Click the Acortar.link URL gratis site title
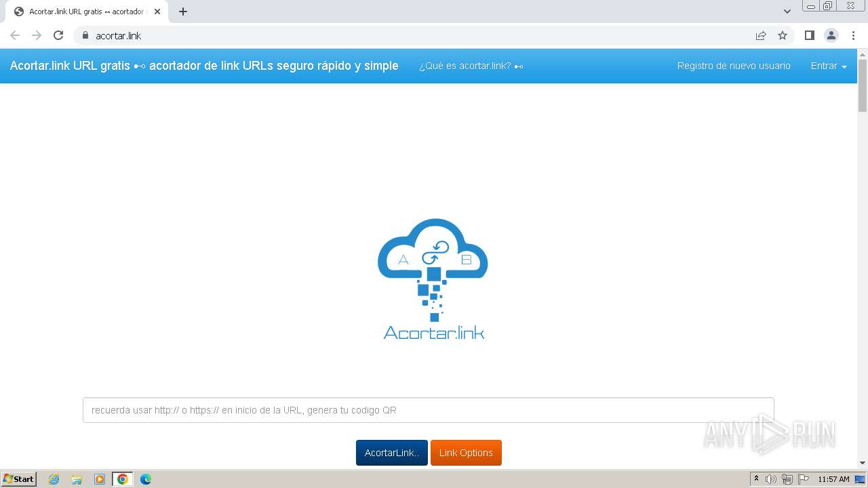The width and height of the screenshot is (868, 488). coord(204,66)
